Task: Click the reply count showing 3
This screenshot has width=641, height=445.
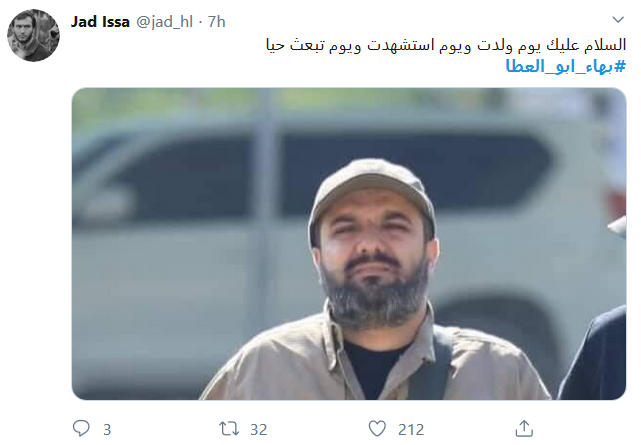Action: pos(107,429)
